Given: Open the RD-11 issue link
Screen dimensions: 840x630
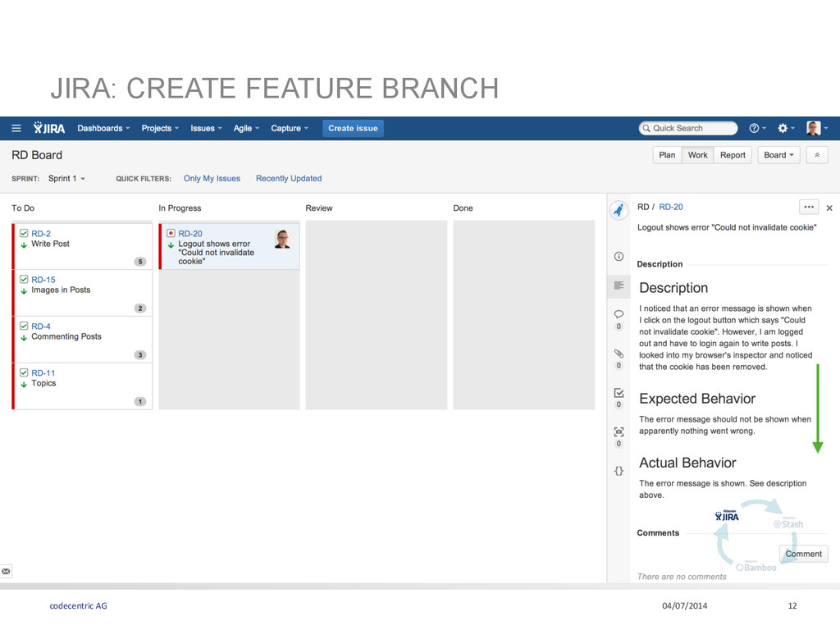Looking at the screenshot, I should pyautogui.click(x=43, y=373).
